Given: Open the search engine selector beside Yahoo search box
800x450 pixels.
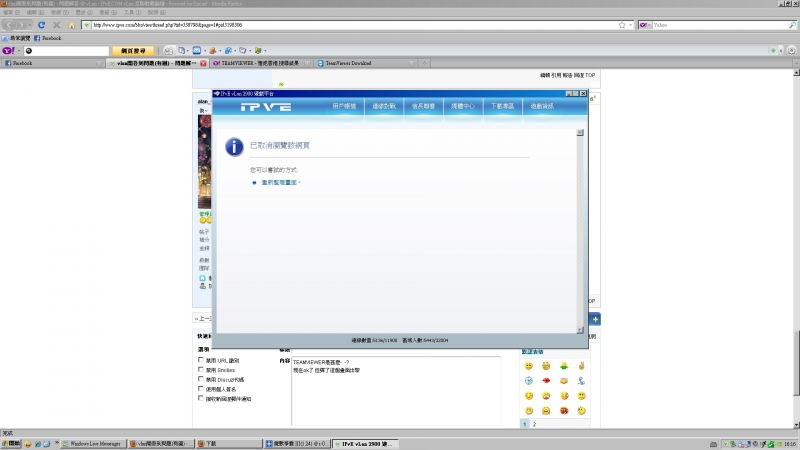Looking at the screenshot, I should 645,24.
